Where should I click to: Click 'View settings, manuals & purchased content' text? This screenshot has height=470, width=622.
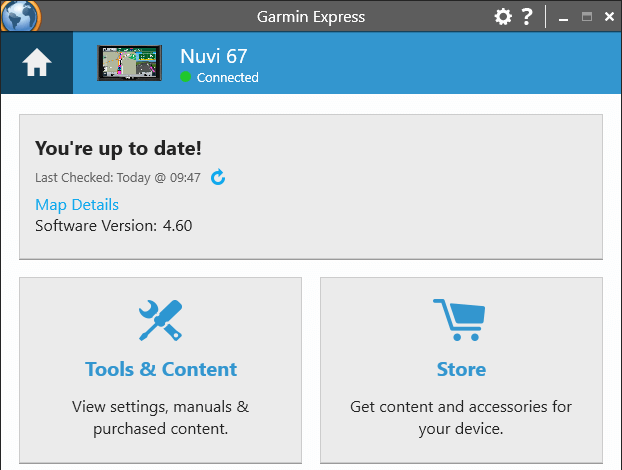(161, 418)
